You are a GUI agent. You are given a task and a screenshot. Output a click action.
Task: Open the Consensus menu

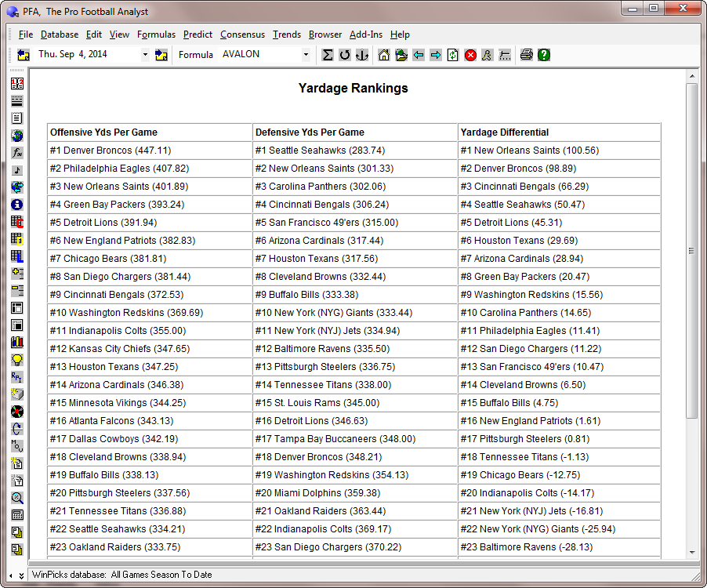point(242,34)
